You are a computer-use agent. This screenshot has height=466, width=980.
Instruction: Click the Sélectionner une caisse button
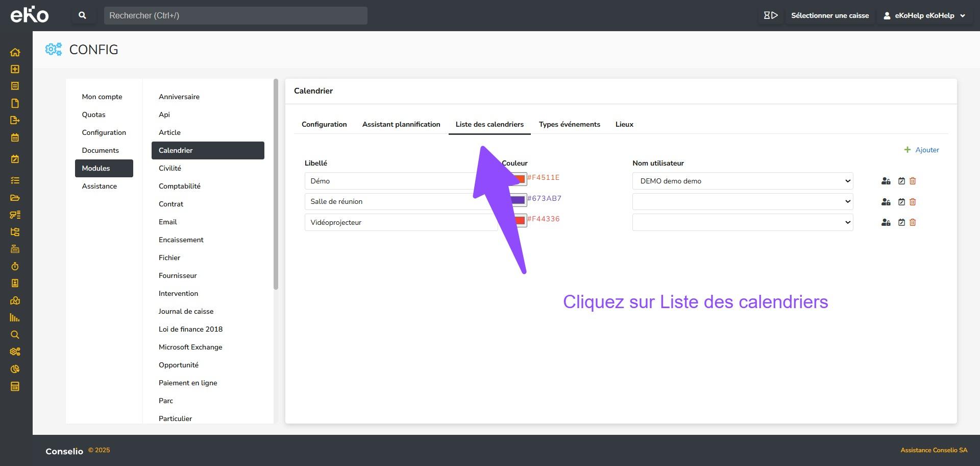tap(829, 15)
